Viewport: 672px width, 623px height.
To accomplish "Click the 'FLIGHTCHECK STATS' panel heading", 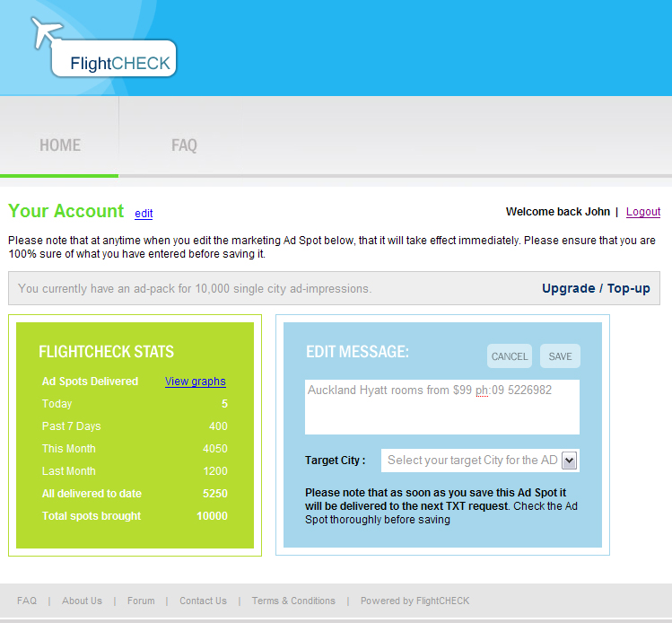I will tap(106, 352).
